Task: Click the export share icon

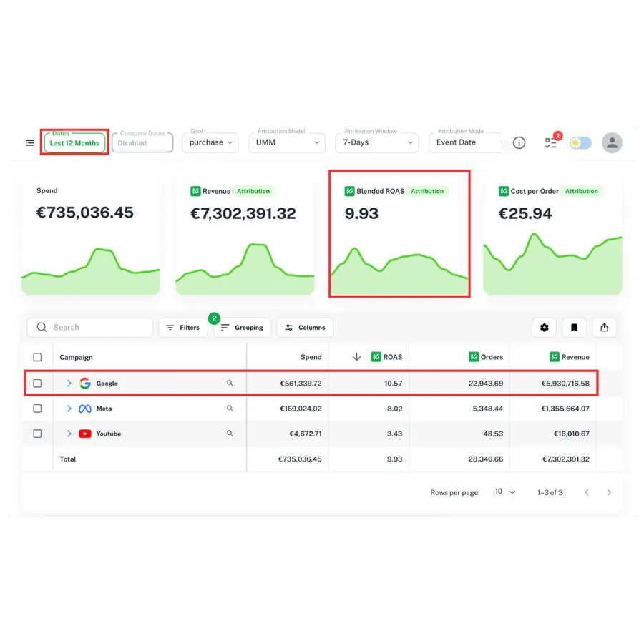Action: [x=604, y=327]
